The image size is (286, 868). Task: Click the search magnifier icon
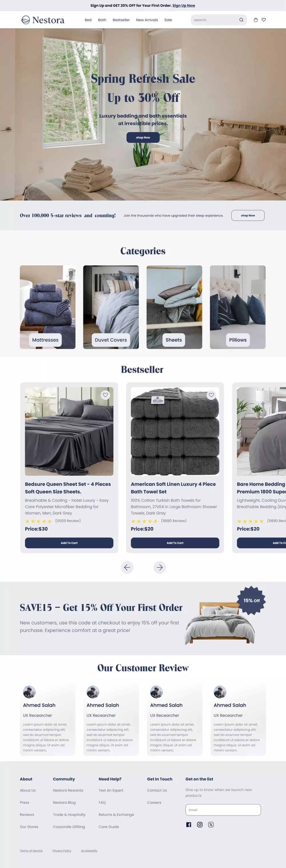[241, 20]
